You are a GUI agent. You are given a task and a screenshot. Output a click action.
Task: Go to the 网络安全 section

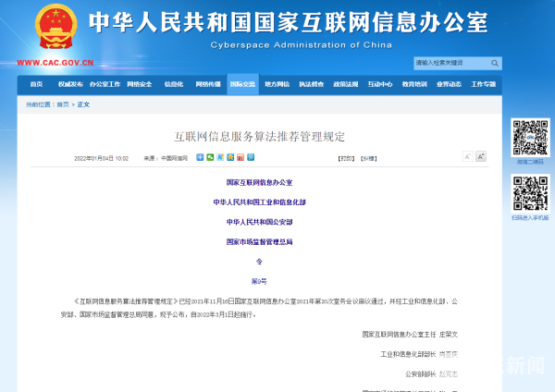[139, 84]
